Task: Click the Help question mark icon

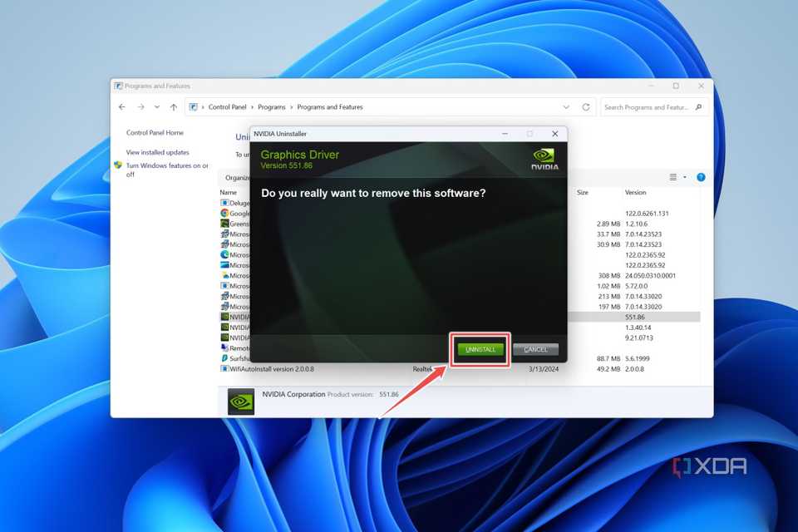Action: [x=701, y=176]
